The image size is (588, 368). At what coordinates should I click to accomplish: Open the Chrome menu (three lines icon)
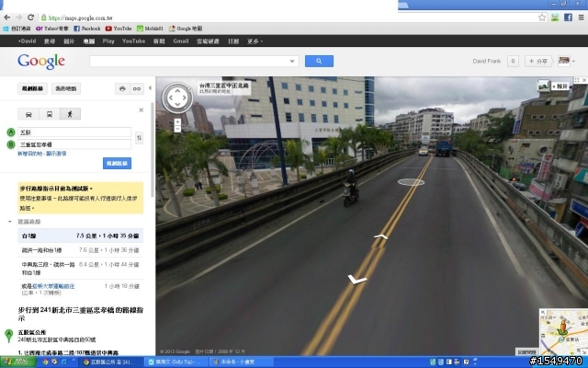581,17
